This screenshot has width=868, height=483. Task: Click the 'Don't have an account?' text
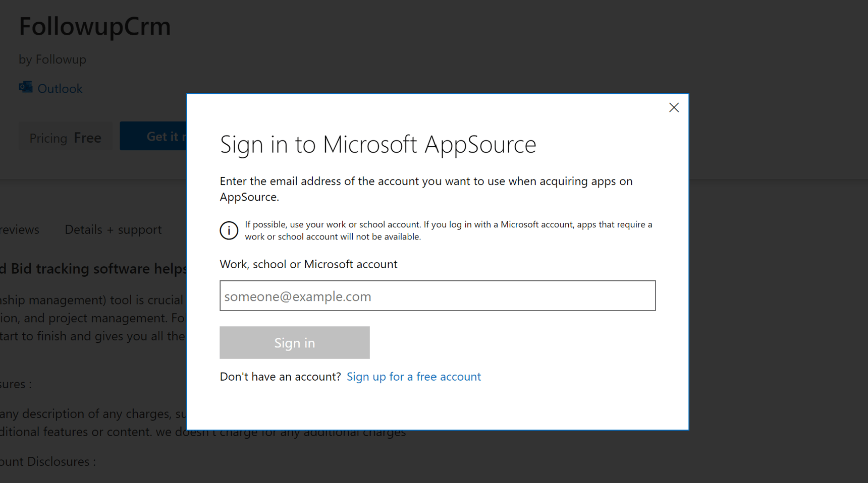280,377
